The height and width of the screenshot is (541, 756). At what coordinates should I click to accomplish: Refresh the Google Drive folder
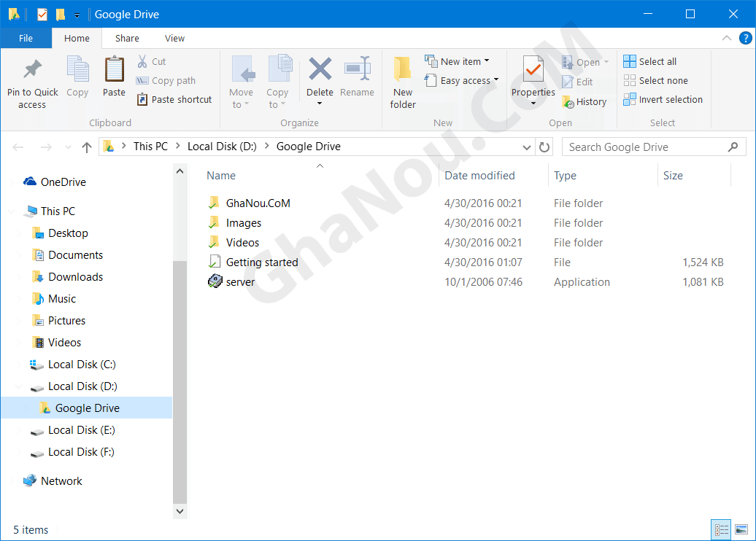click(x=544, y=147)
